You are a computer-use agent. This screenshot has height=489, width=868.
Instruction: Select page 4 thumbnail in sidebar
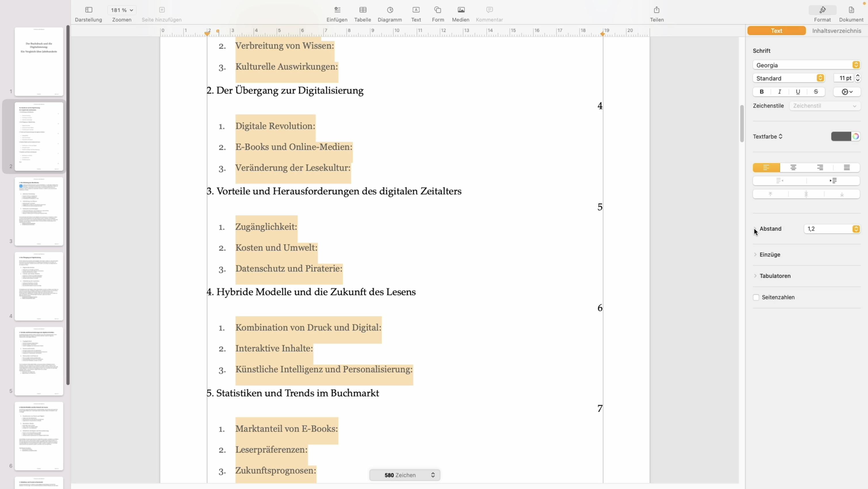click(39, 286)
